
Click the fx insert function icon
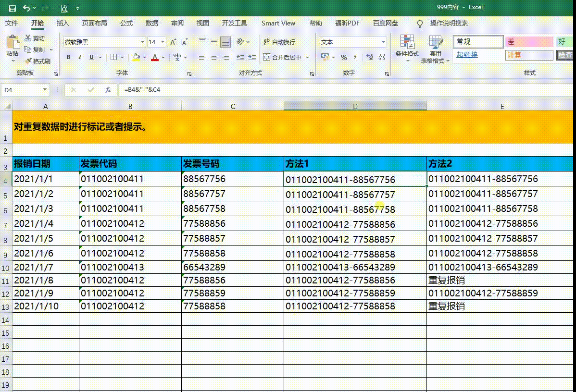pos(108,89)
